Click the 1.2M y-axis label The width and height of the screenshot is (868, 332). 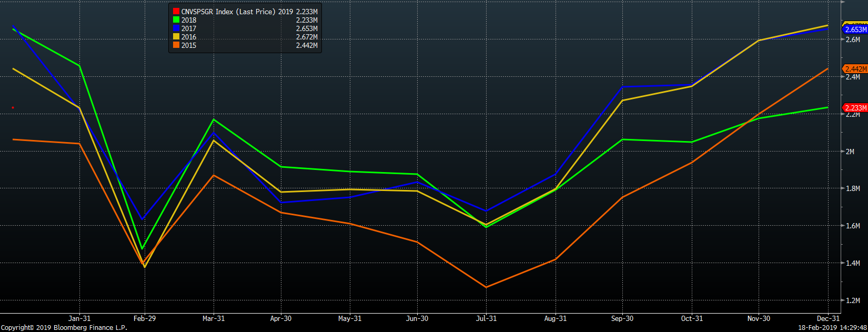[853, 300]
